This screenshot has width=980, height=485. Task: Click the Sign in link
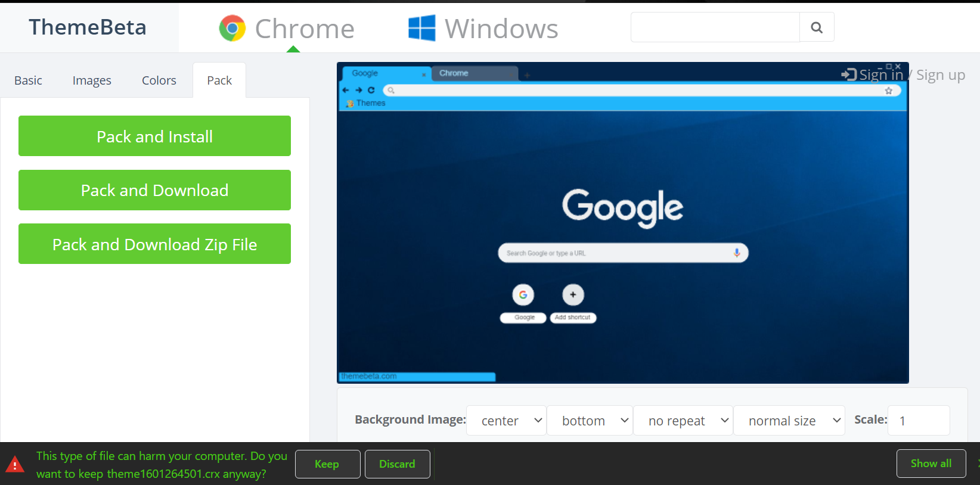click(x=881, y=74)
